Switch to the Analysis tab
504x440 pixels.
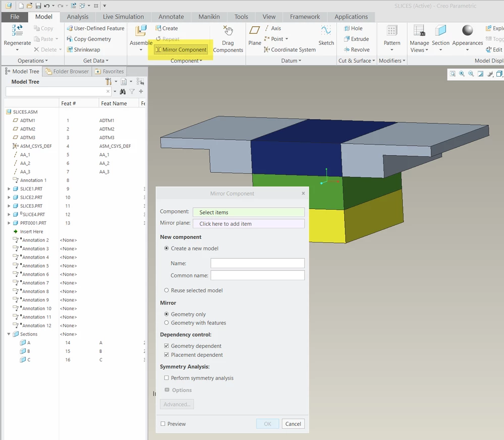point(78,17)
